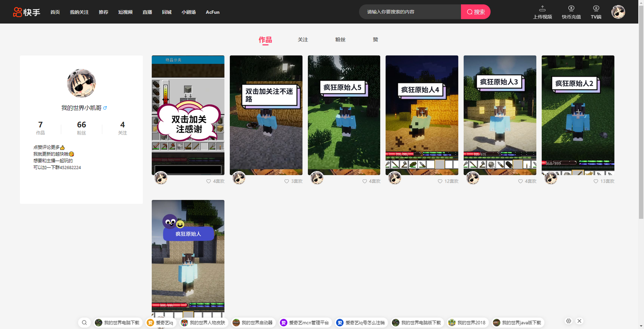The image size is (644, 329).
Task: Open the 爱奇艺iq suggestion
Action: point(161,323)
